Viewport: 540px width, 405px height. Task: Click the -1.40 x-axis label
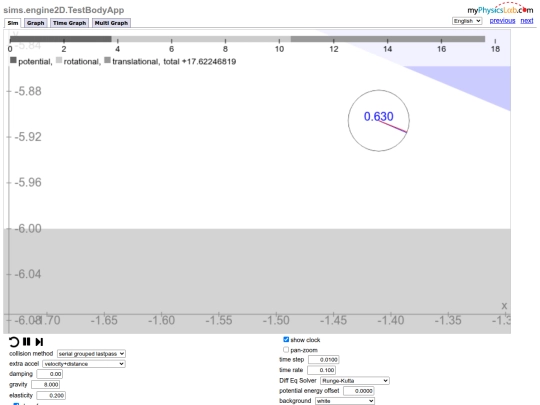tap(391, 320)
